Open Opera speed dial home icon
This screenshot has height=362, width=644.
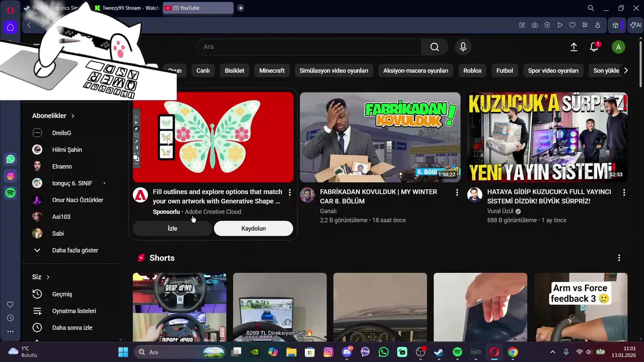(x=10, y=27)
